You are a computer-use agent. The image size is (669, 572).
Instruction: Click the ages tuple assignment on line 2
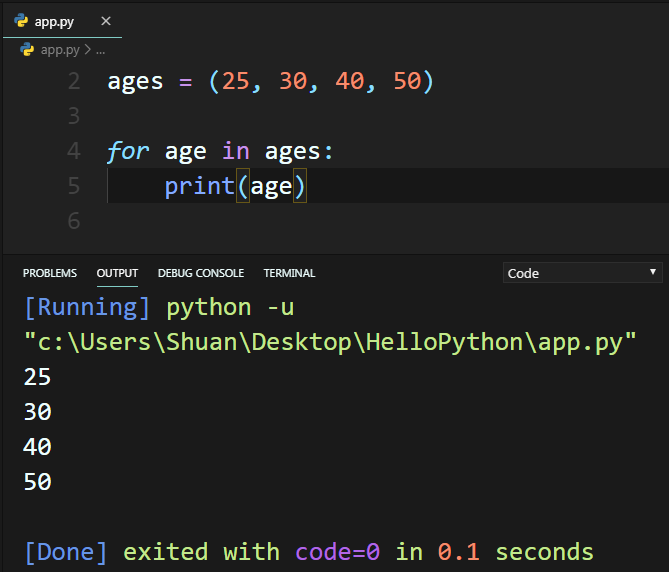(x=271, y=81)
